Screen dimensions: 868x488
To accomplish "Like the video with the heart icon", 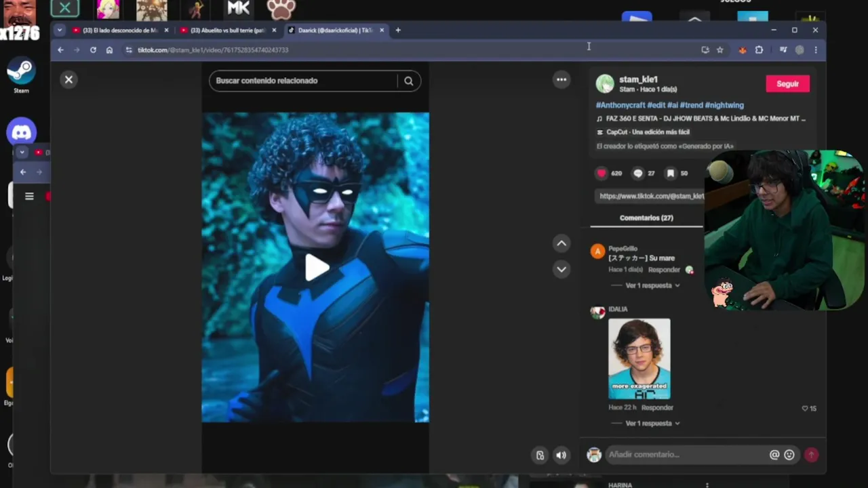I will 601,173.
